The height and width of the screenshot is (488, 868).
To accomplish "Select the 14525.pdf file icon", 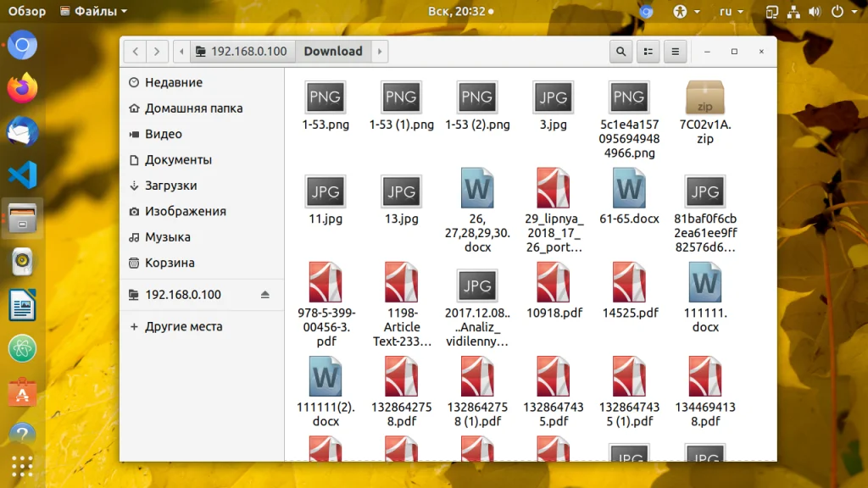I will [629, 282].
